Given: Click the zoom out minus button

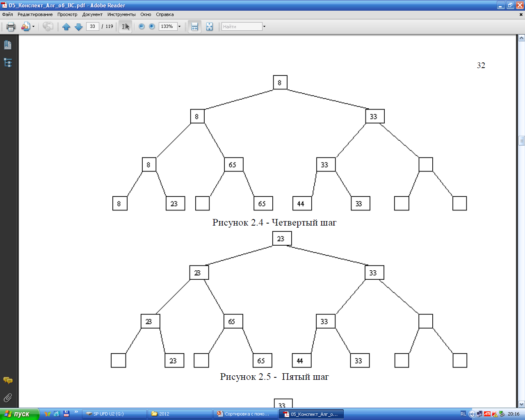Looking at the screenshot, I should (142, 26).
